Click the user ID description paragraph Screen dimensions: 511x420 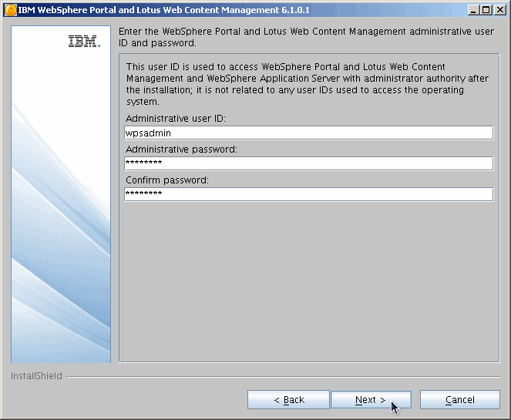click(297, 84)
